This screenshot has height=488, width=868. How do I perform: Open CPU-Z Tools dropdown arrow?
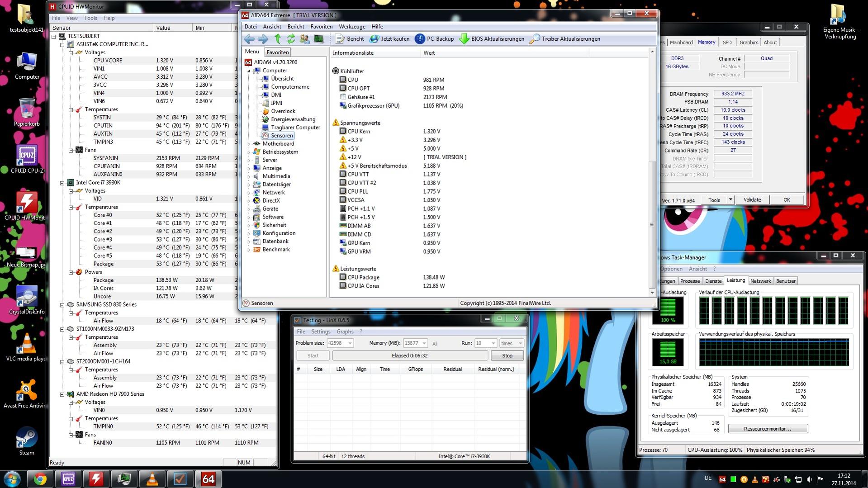coord(730,200)
